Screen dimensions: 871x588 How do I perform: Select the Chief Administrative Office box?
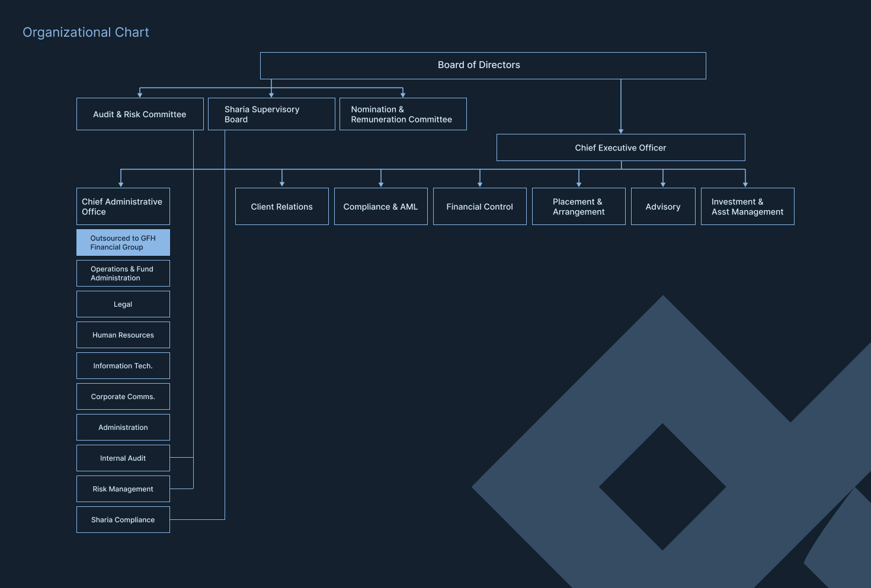pos(123,207)
